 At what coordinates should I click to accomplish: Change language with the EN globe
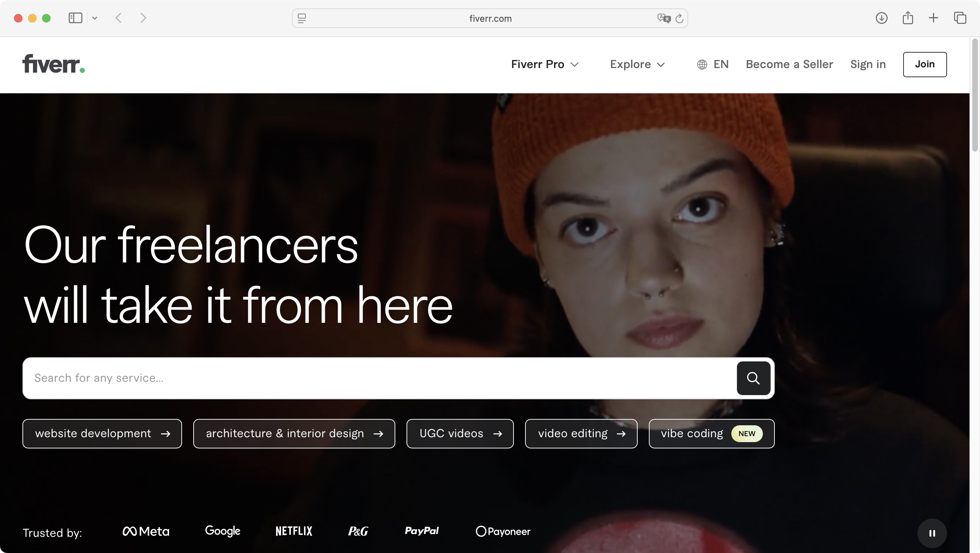point(713,64)
